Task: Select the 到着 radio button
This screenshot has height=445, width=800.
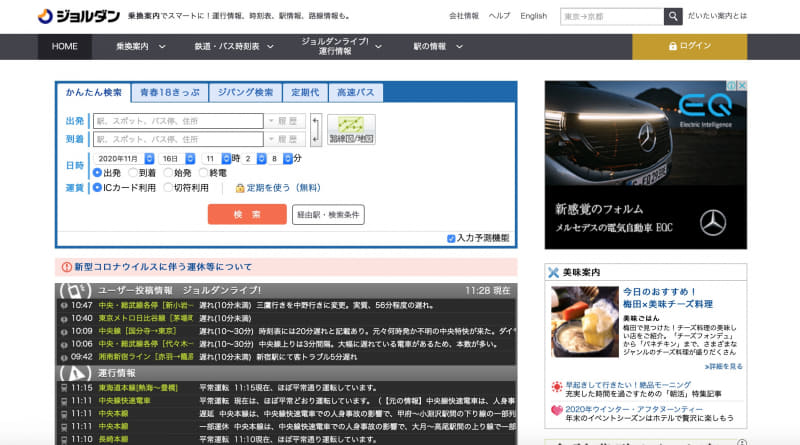Action: [133, 173]
